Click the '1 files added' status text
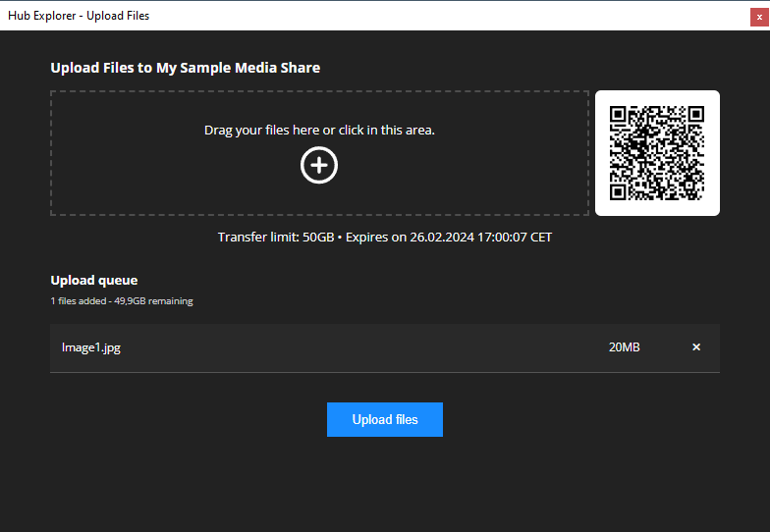The height and width of the screenshot is (532, 770). point(81,301)
